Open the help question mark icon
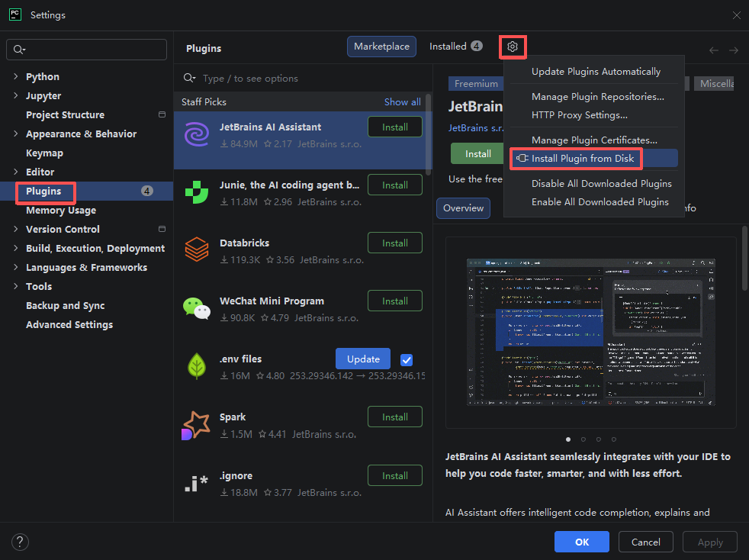The height and width of the screenshot is (560, 749). (x=20, y=542)
